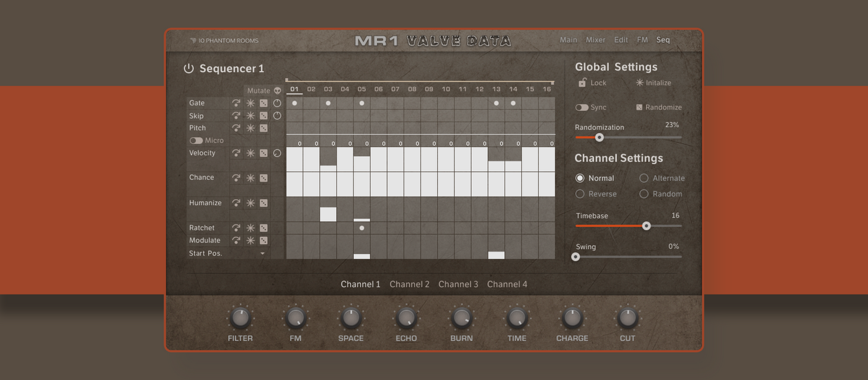Switch to the Mixer tab
Viewport: 868px width, 380px height.
tap(595, 40)
